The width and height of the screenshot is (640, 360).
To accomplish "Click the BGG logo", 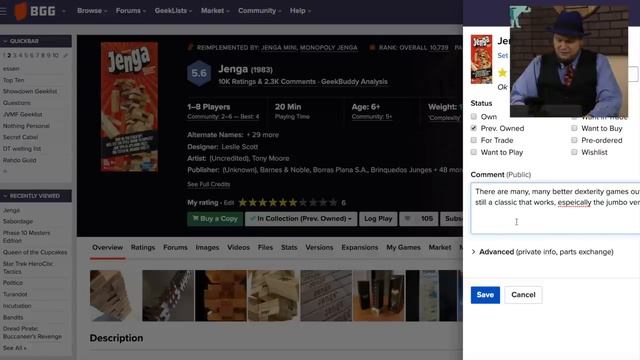I will 35,11.
